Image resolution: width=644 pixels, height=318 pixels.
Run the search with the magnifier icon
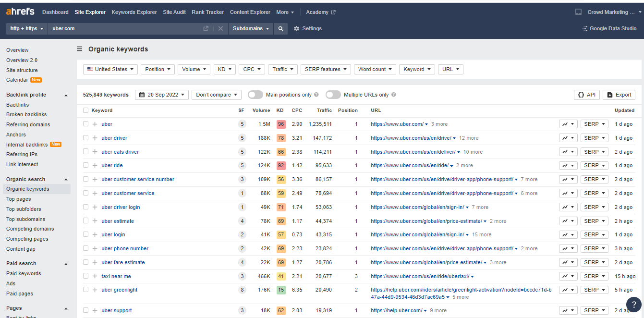(280, 28)
